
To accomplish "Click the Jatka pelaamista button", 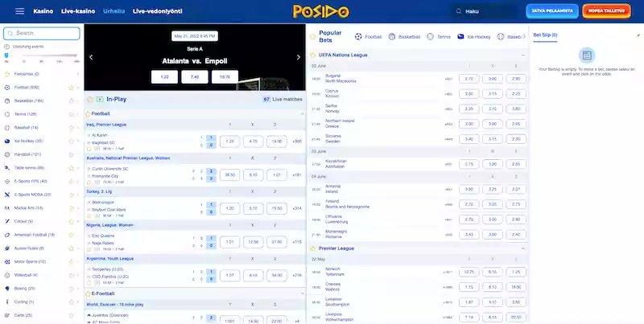I will [552, 11].
